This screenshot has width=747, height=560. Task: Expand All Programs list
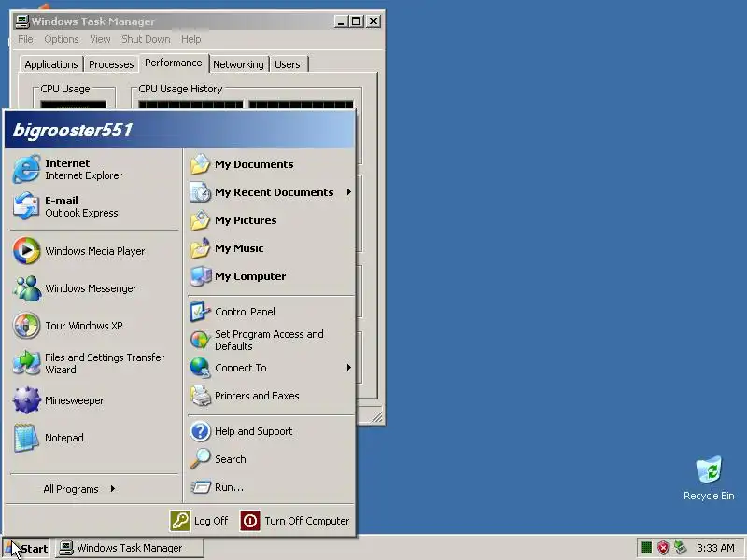tap(79, 489)
